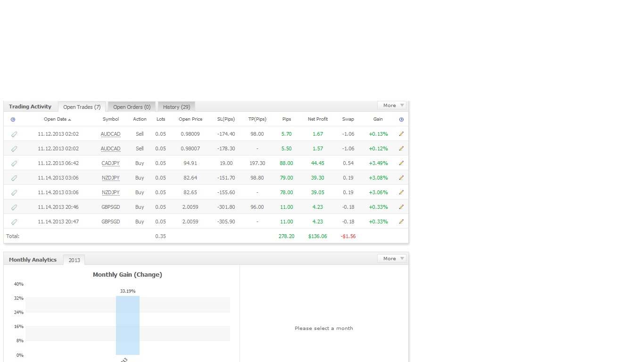Click the Trading Activity panel title

tap(30, 107)
